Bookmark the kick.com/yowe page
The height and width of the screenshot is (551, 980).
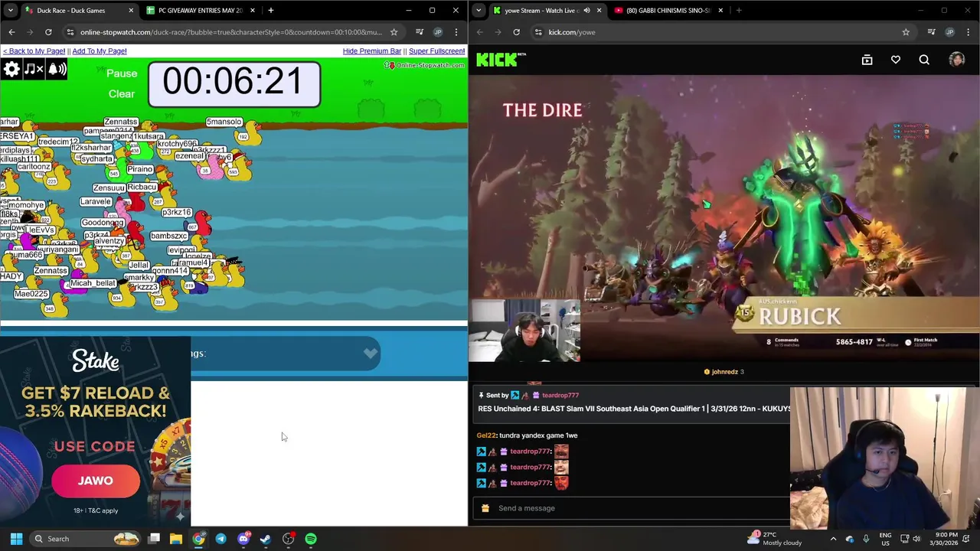[x=906, y=32]
